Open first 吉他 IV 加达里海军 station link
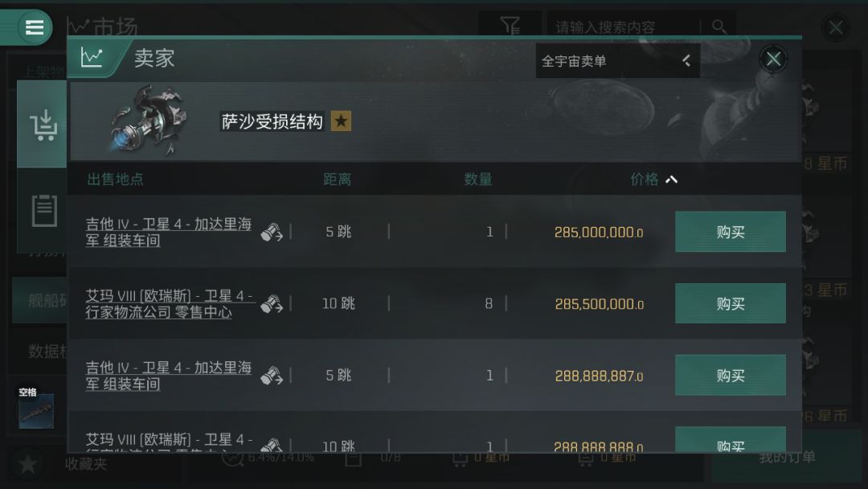This screenshot has width=868, height=489. (x=168, y=232)
